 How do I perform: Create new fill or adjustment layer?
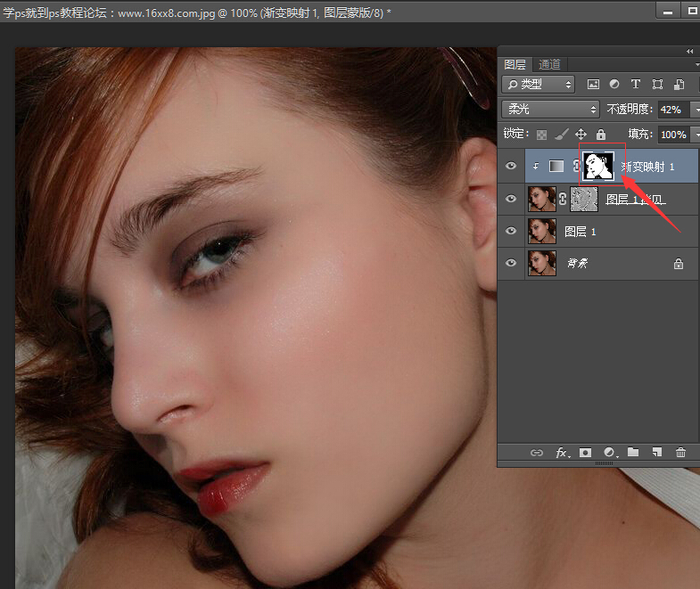point(610,453)
